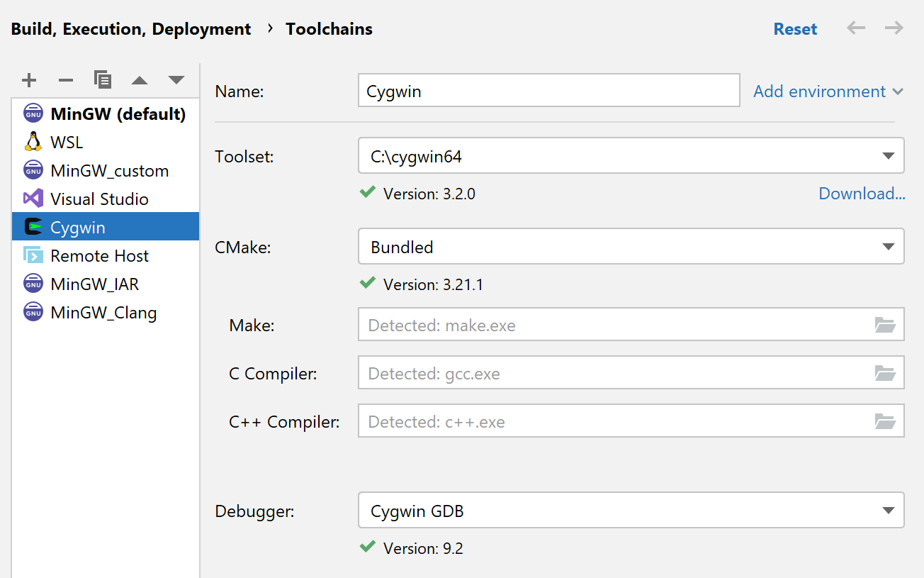Move the toolchain down with the down-arrow icon
924x578 pixels.
click(x=176, y=79)
